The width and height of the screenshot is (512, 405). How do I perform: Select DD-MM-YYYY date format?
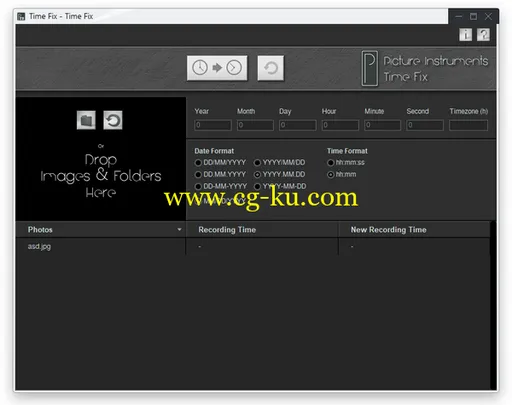198,186
